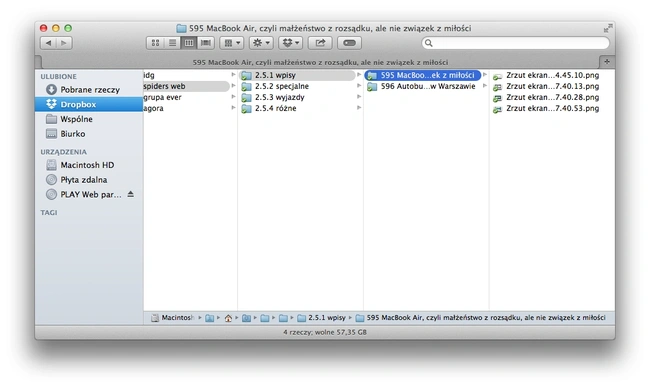The image size is (650, 388).
Task: Click the status text 4 rzeczy; wolne 57,35 GB
Action: pyautogui.click(x=325, y=332)
